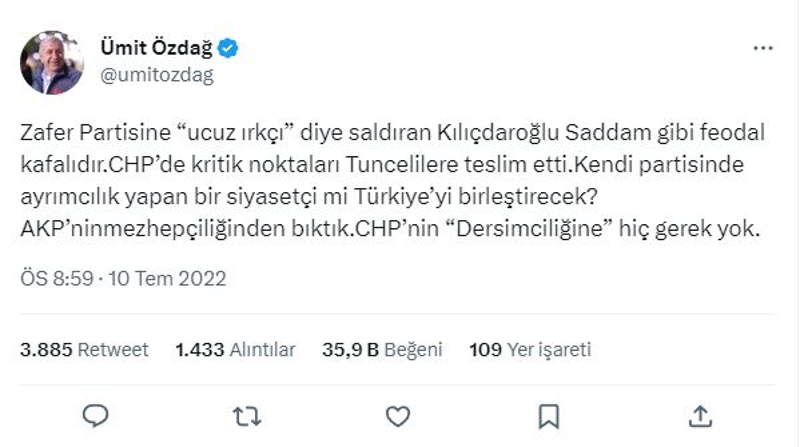Click the word "Dersimciliğine" in the tweet
This screenshot has width=800, height=447.
point(529,229)
